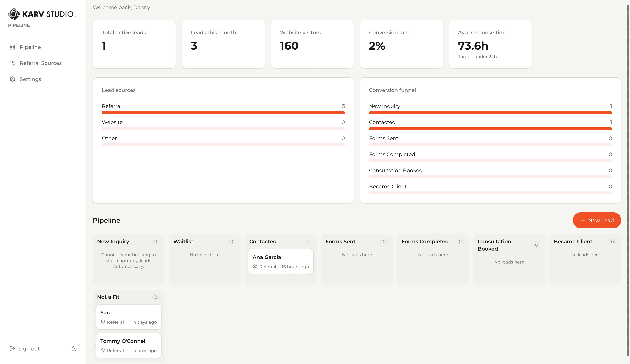Click the Forms Completed column header
Image resolution: width=630 pixels, height=364 pixels.
click(425, 241)
